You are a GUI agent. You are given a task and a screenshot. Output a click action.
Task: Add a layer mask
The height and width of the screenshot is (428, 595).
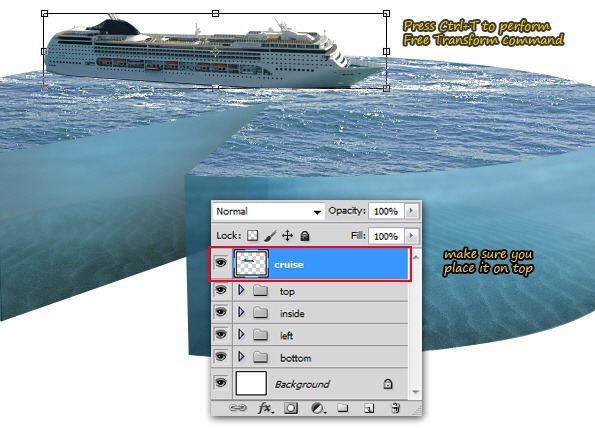[291, 408]
